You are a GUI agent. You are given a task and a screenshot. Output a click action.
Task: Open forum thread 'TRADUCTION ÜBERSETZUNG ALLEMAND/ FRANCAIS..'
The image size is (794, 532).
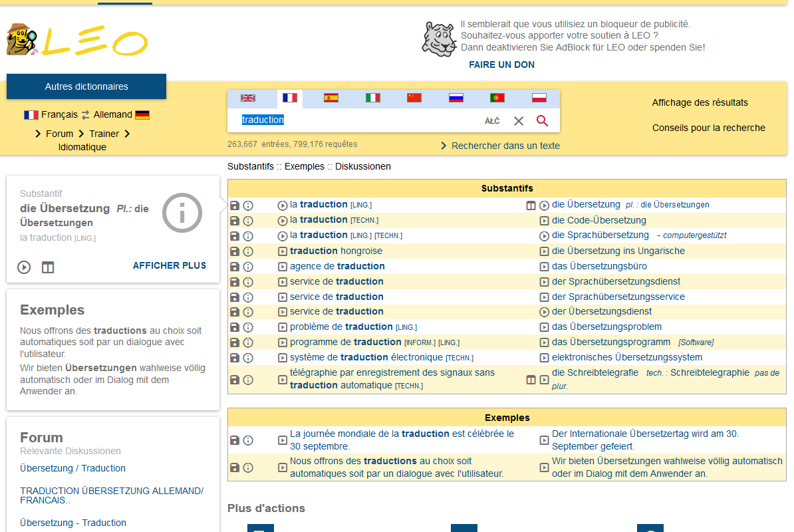[x=112, y=495]
